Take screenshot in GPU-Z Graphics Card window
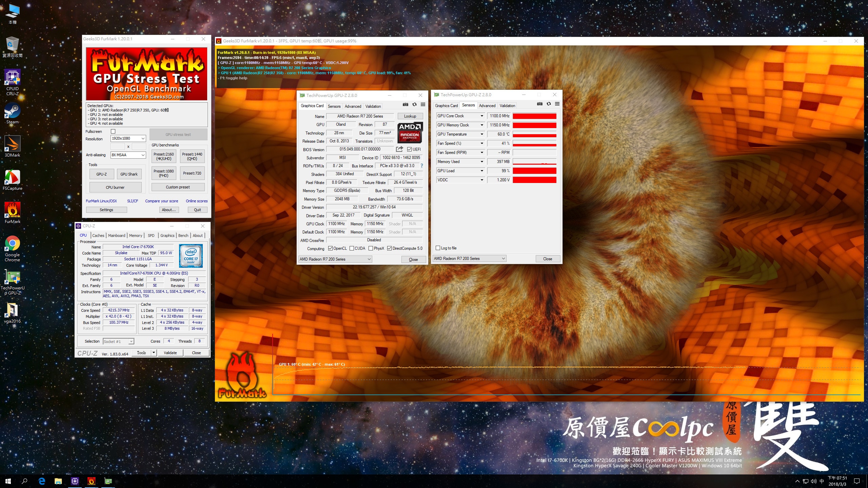The width and height of the screenshot is (868, 488). coord(405,104)
